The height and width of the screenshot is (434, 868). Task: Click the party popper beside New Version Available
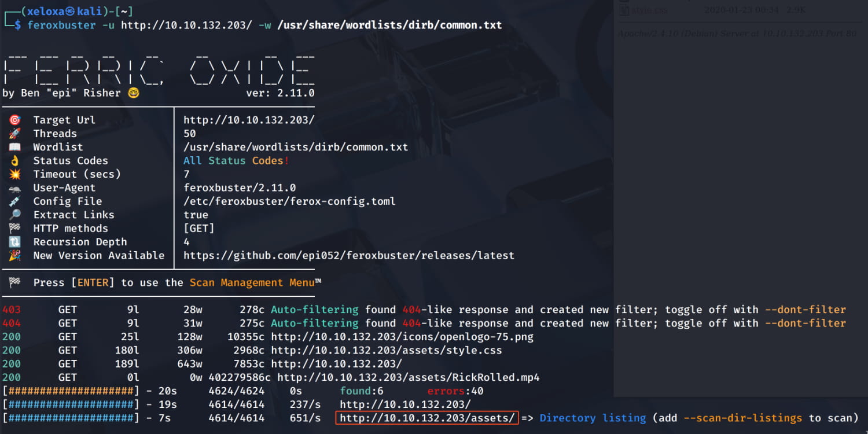coord(14,255)
